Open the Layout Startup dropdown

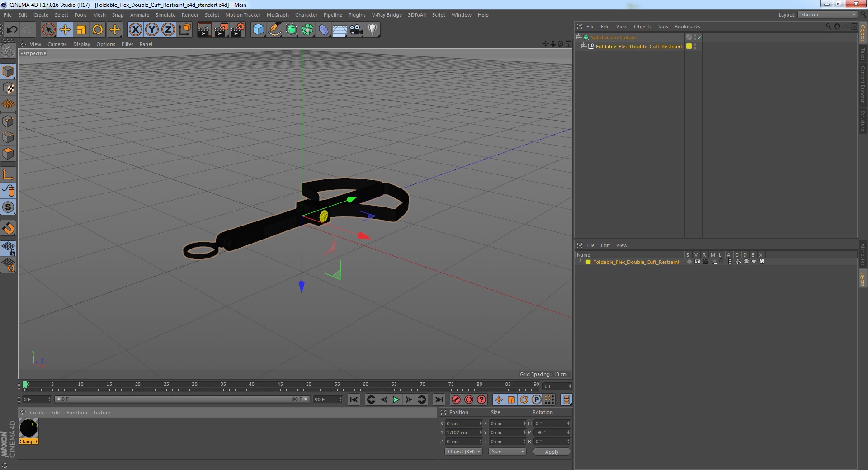827,14
